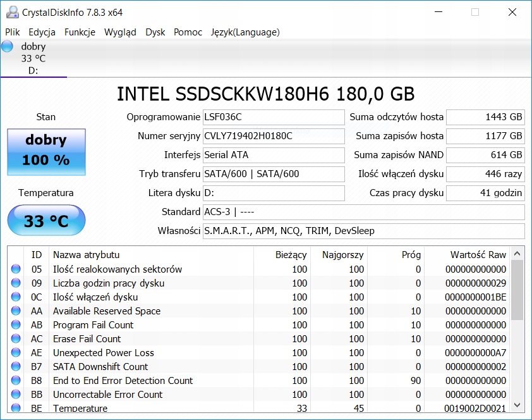Click the Suma odczytów hosta value 1443 GB

click(485, 117)
